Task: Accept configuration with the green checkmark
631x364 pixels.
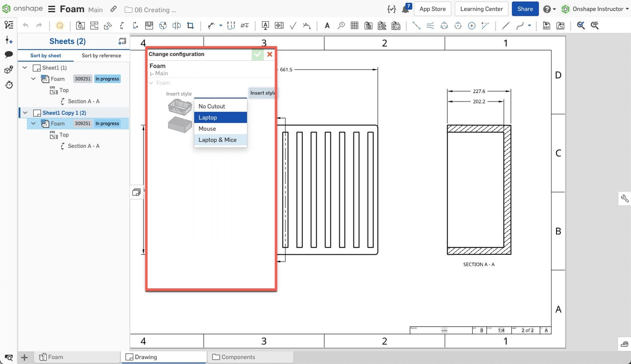Action: (x=258, y=54)
